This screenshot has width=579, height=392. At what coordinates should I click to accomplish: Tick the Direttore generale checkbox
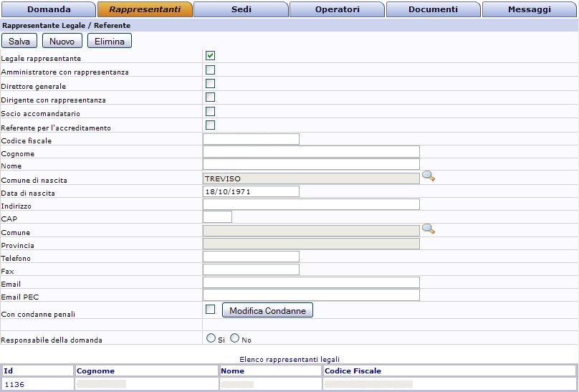[210, 84]
